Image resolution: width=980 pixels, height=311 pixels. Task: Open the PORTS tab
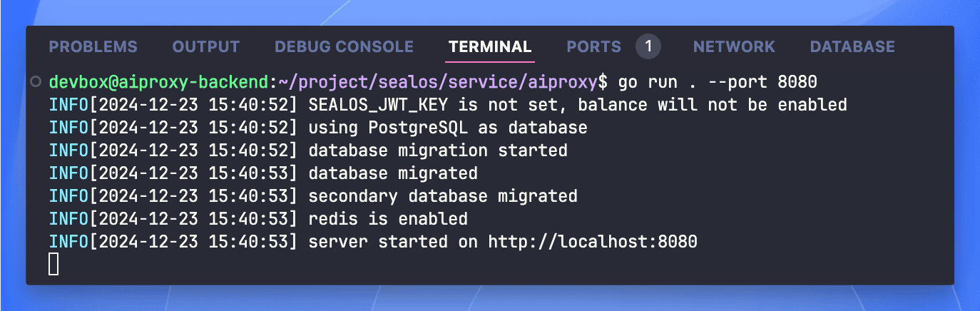pos(593,47)
